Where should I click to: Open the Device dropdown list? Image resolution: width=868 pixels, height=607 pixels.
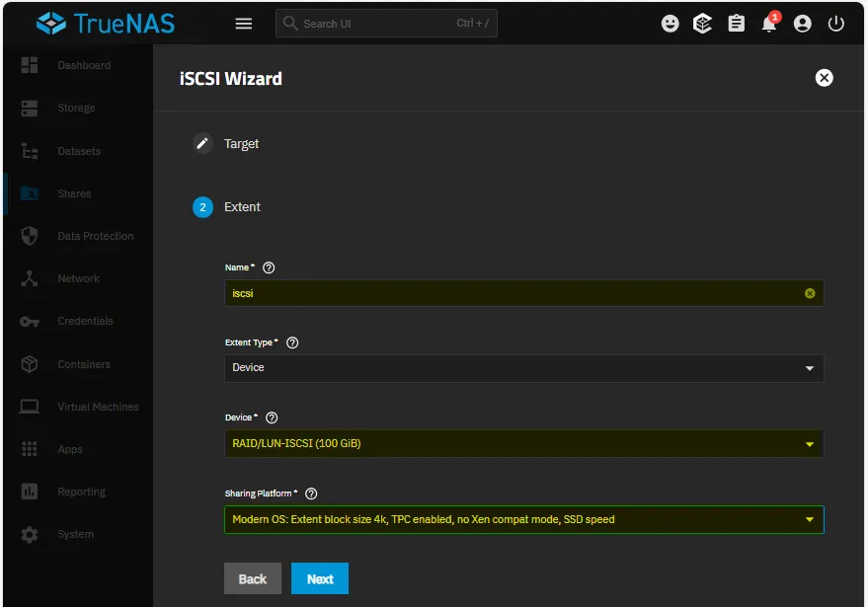coord(523,443)
